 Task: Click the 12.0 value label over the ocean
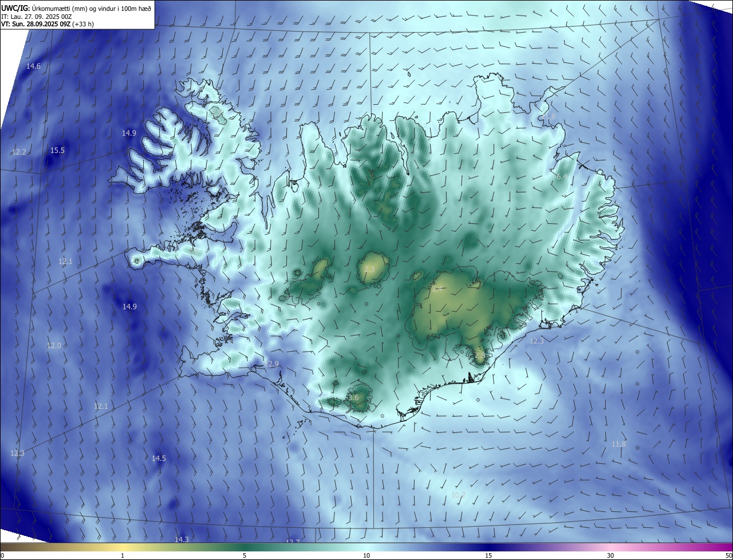click(x=54, y=346)
